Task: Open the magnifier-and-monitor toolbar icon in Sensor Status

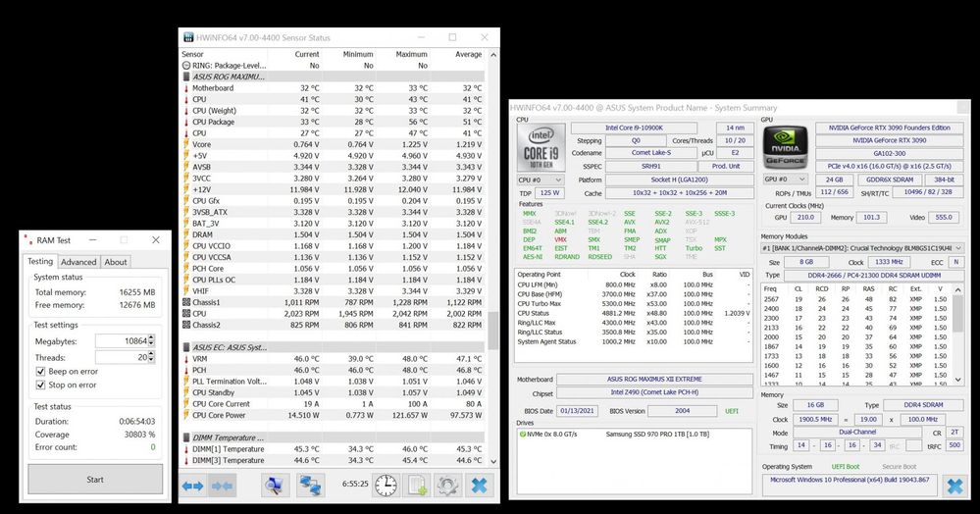Action: click(x=275, y=486)
